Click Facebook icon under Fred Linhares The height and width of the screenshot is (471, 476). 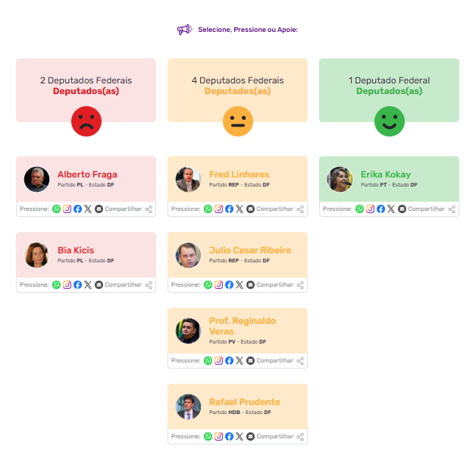(229, 209)
